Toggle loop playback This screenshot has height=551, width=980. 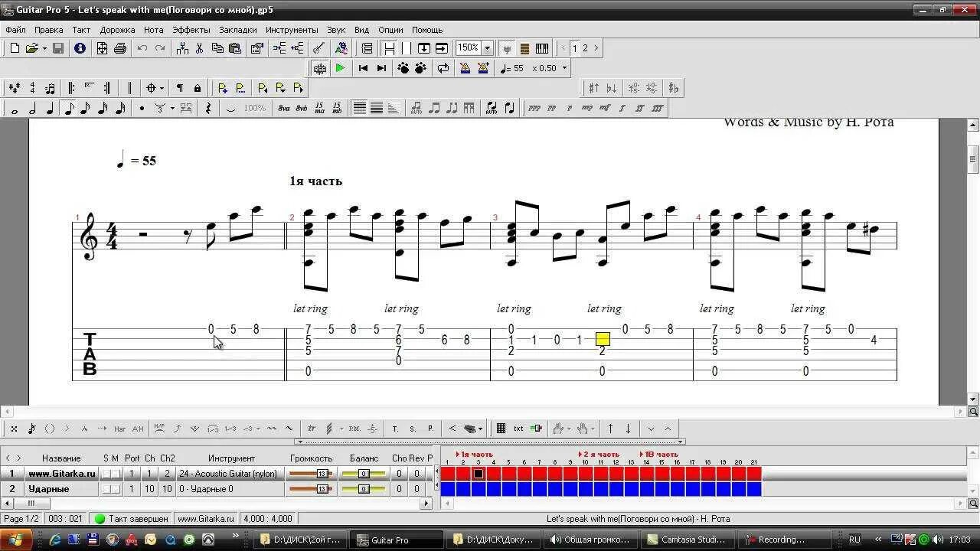tap(443, 68)
